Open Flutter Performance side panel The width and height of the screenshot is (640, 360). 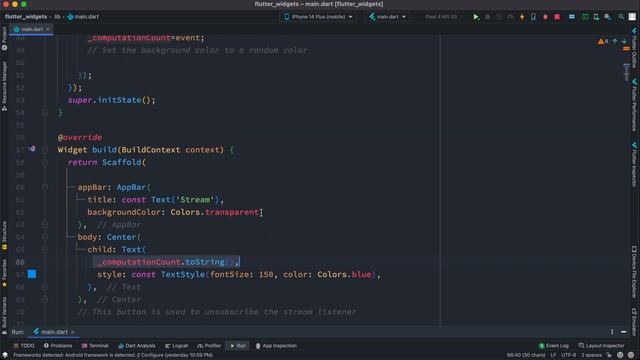[x=634, y=105]
